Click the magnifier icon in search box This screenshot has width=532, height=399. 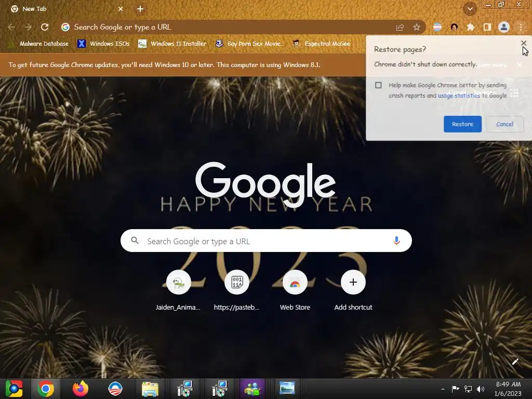pyautogui.click(x=135, y=241)
